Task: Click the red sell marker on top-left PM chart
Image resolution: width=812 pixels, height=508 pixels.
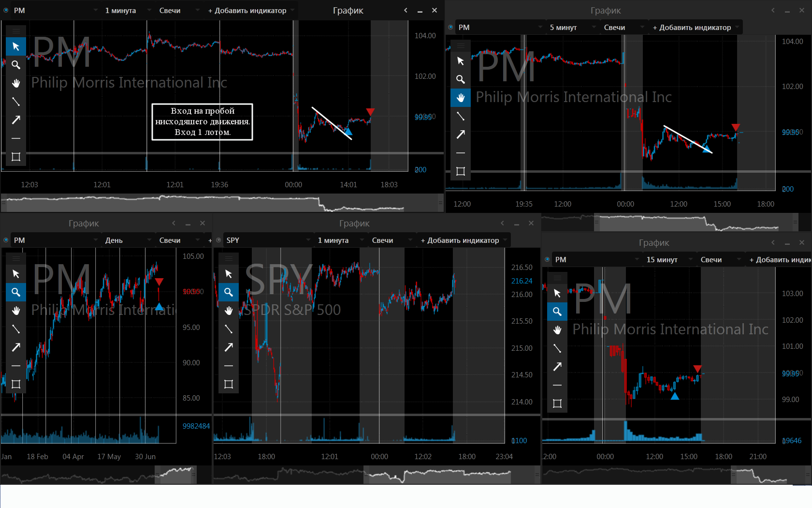Action: (370, 112)
